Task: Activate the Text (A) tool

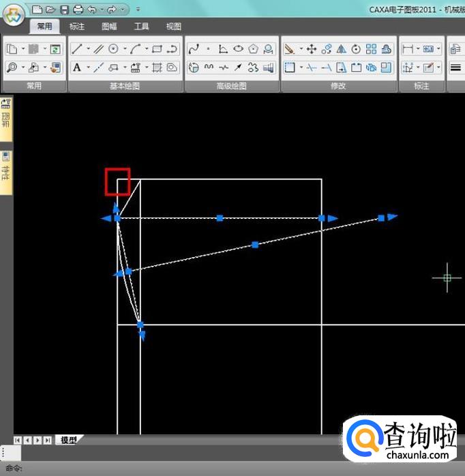Action: 77,68
